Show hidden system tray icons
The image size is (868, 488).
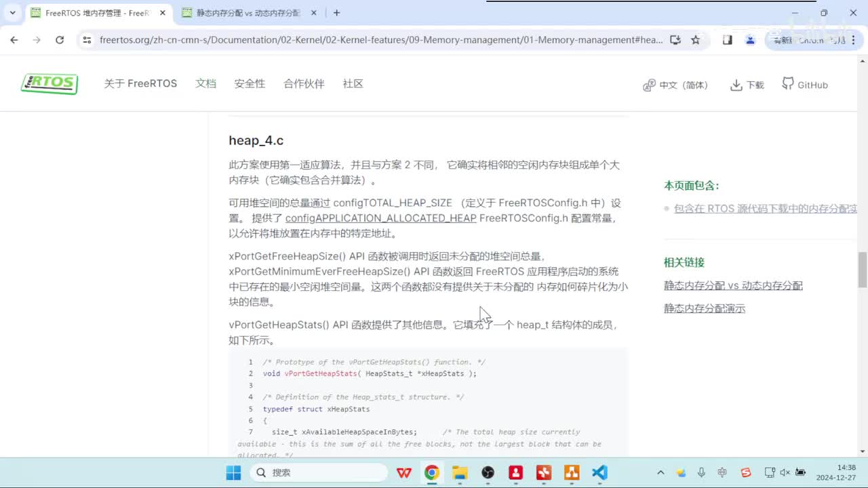click(x=660, y=472)
